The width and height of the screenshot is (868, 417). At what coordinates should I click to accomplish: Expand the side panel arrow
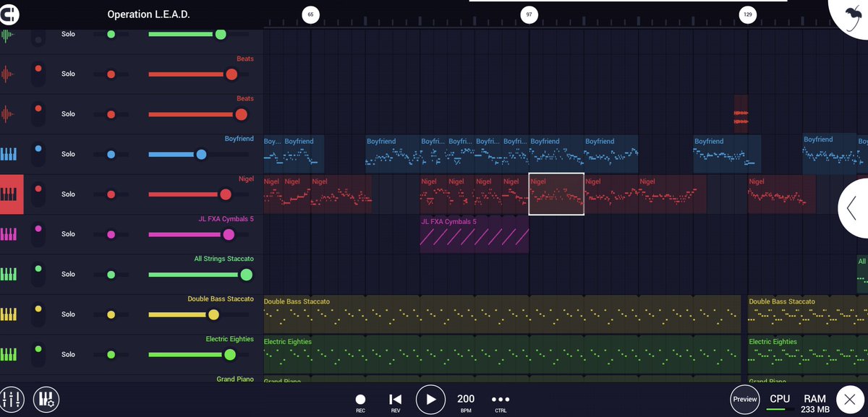pos(854,208)
